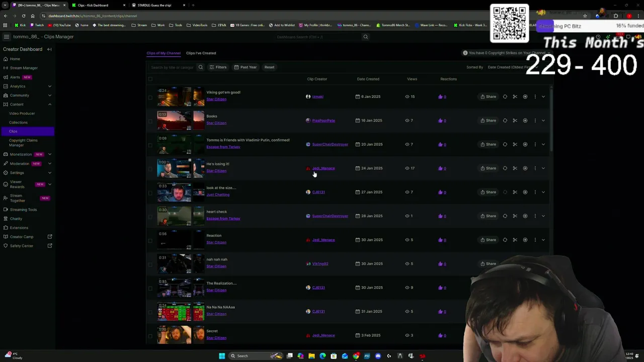Tick checkbox for Reaction clip row
The image size is (644, 362).
click(150, 240)
